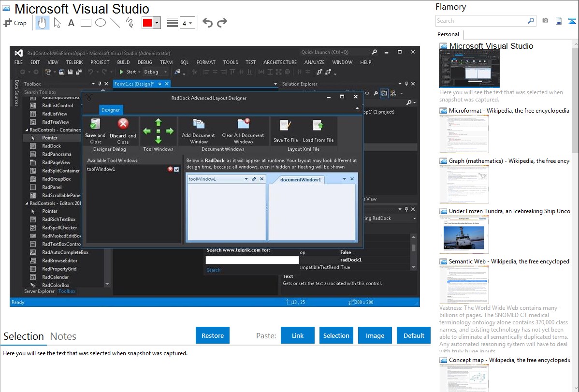Select the arrow pointer tool
Image resolution: width=579 pixels, height=392 pixels.
(57, 23)
